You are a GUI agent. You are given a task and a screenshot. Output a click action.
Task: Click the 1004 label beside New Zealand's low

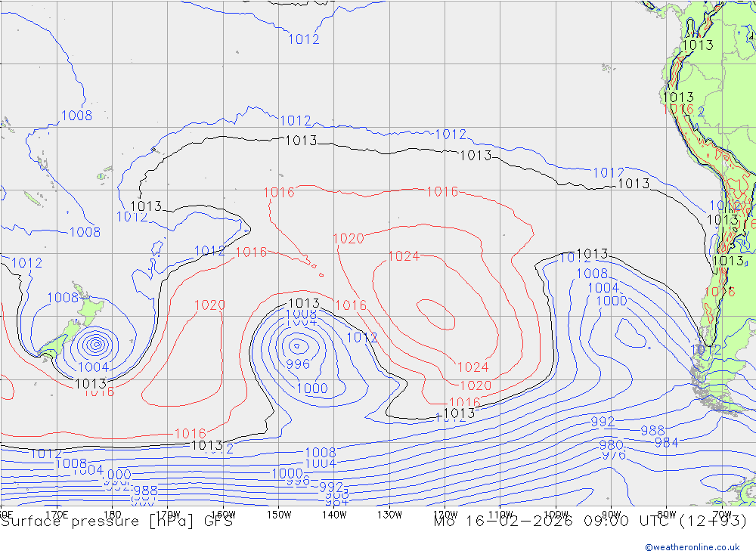93,367
